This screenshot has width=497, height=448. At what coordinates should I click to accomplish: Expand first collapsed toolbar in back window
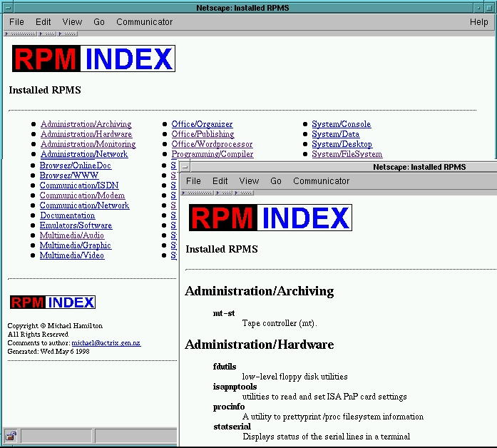pyautogui.click(x=21, y=34)
